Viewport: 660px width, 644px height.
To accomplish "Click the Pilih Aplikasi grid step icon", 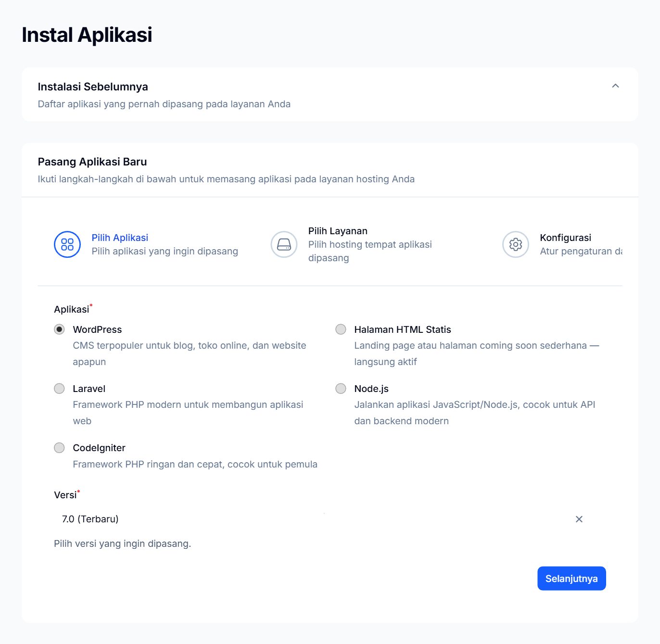I will click(x=67, y=244).
